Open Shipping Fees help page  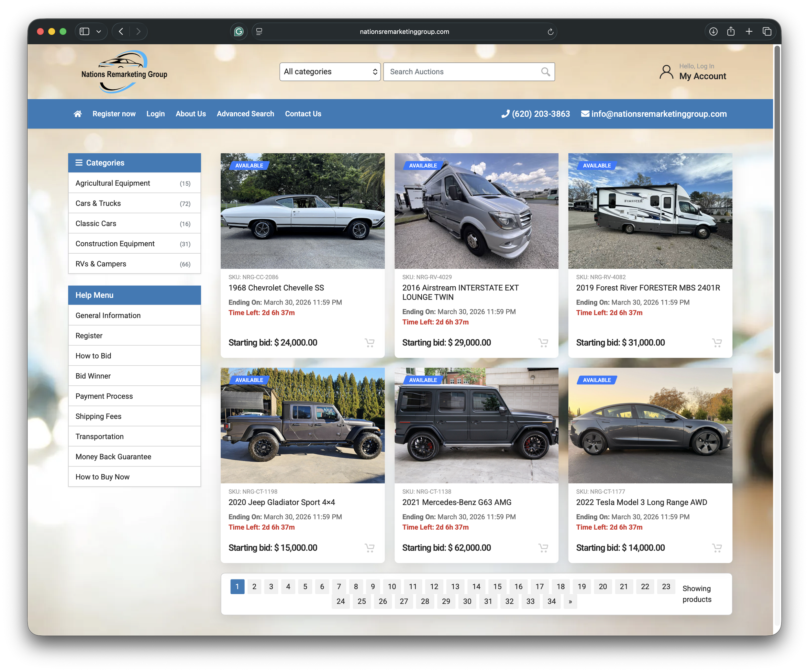click(134, 416)
